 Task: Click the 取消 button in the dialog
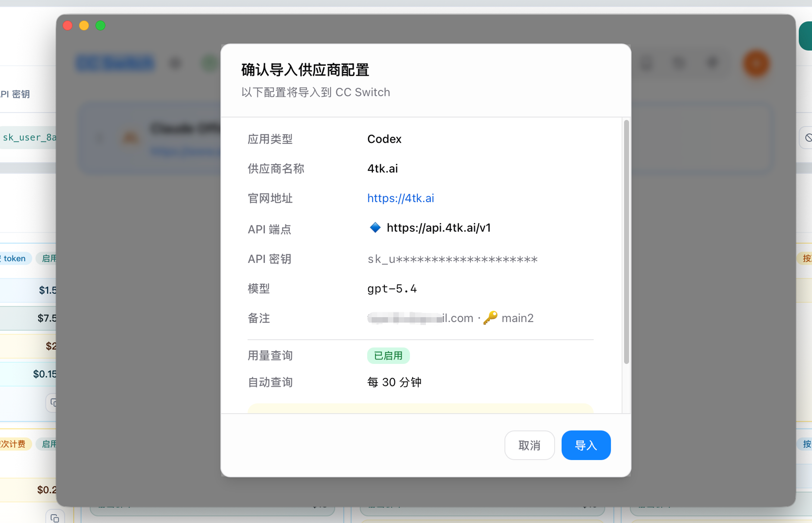[x=529, y=445]
